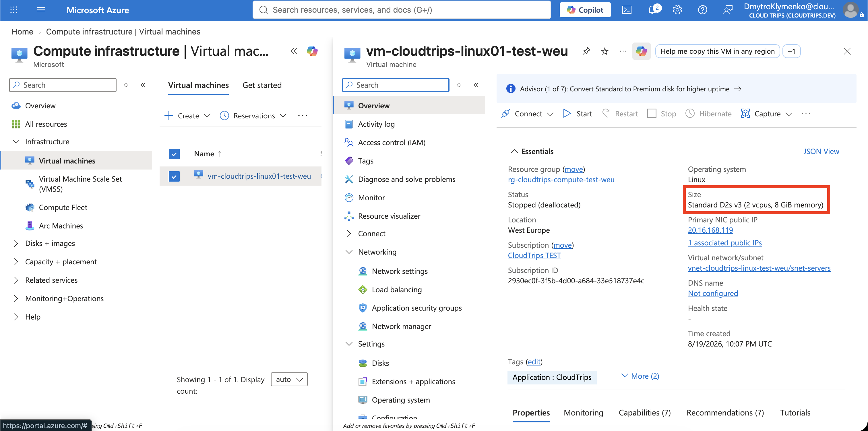Viewport: 868px width, 431px height.
Task: Open Network manager
Action: (x=401, y=326)
